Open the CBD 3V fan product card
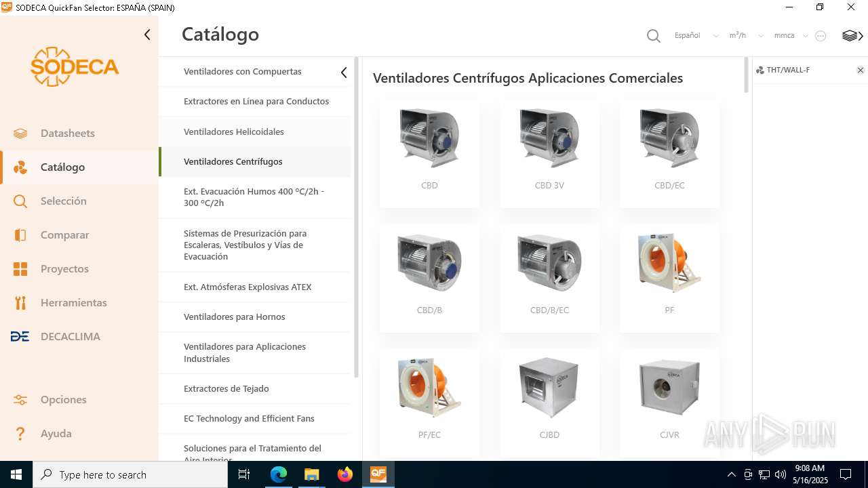 549,153
